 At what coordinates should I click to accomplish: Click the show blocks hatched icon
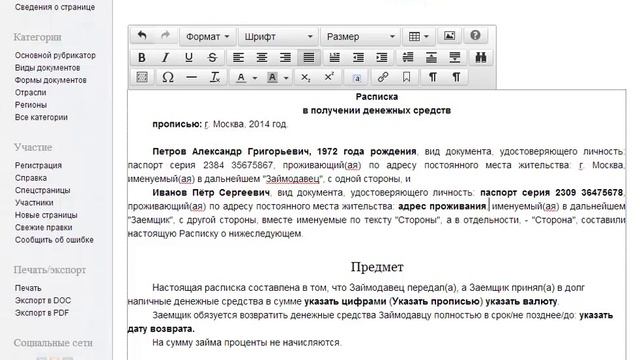[142, 77]
